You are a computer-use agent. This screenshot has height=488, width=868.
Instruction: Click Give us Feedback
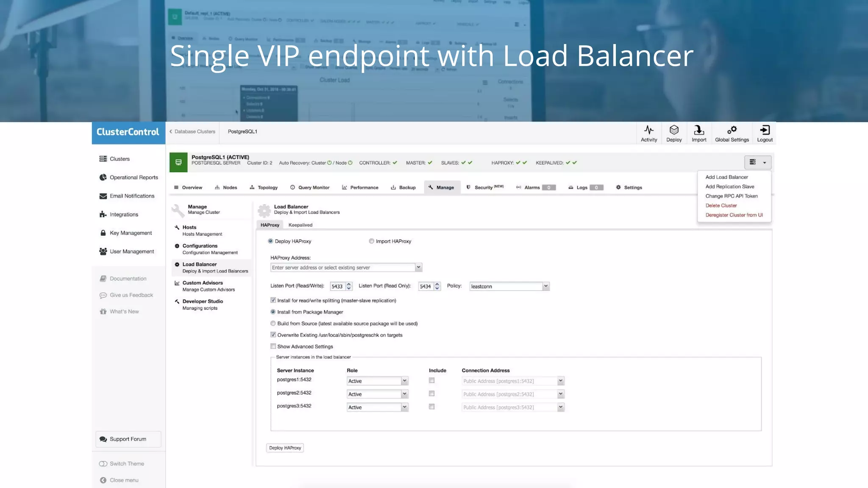tap(126, 295)
